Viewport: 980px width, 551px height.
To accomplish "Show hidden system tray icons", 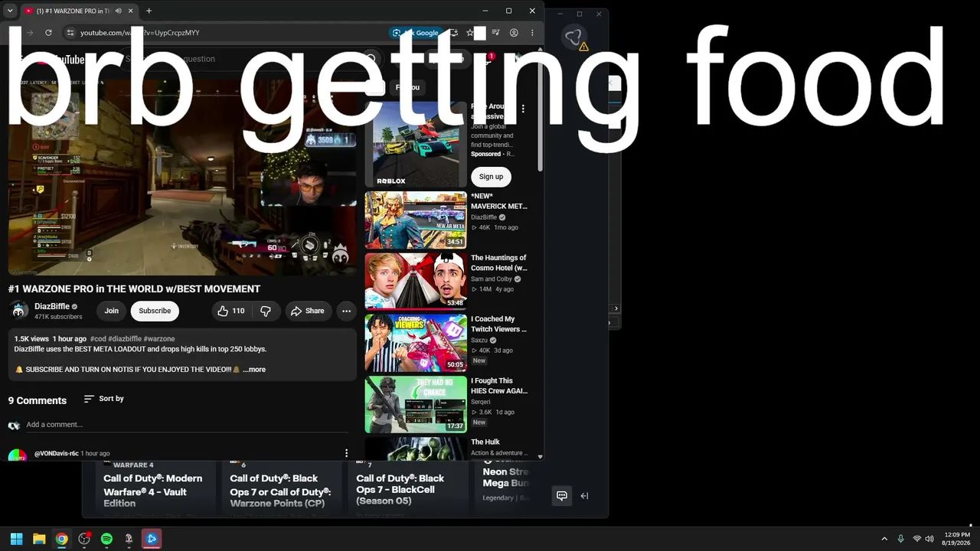I will click(x=884, y=539).
